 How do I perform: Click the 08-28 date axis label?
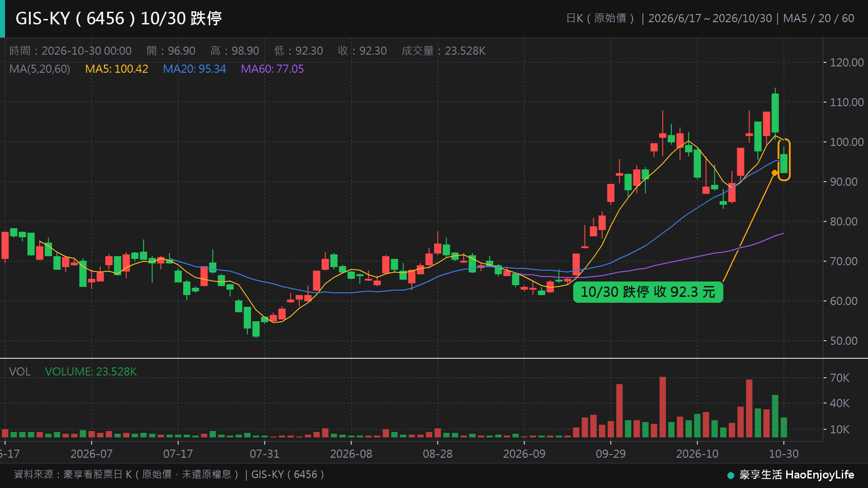point(438,454)
